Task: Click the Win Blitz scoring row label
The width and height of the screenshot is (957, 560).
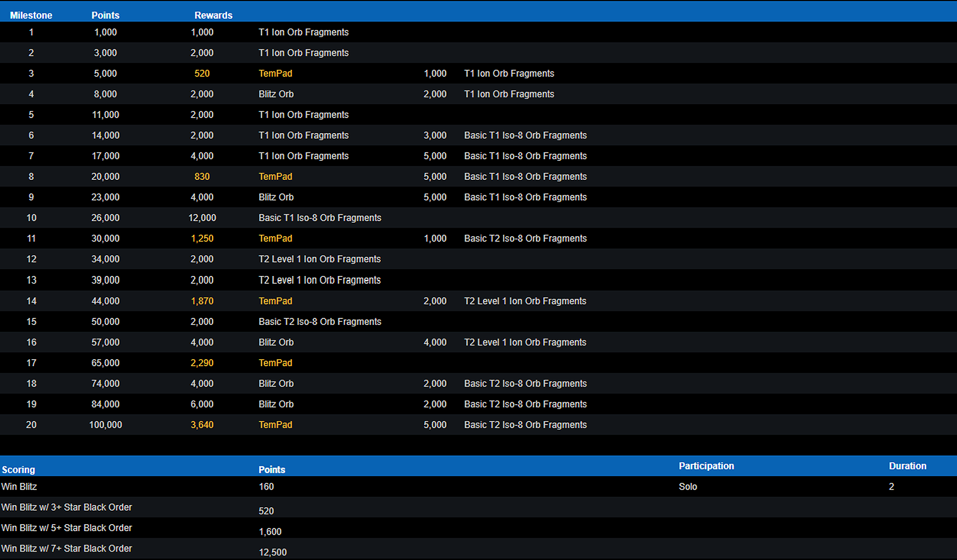Action: 19,487
